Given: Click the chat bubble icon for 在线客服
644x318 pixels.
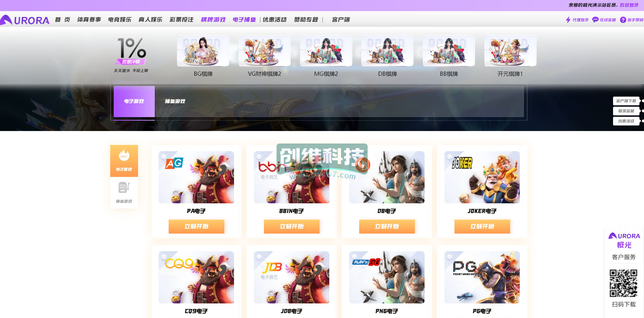Looking at the screenshot, I should (x=595, y=20).
